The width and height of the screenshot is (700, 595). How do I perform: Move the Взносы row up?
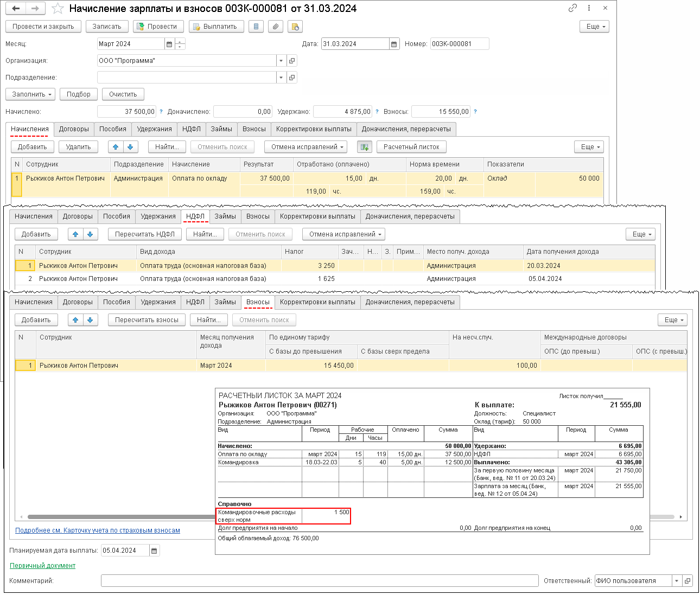[x=75, y=320]
